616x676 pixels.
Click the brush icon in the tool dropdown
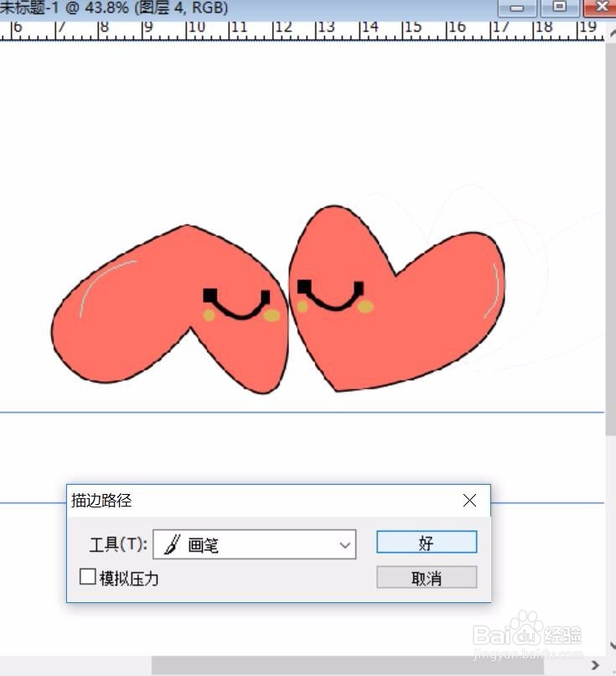pos(173,544)
